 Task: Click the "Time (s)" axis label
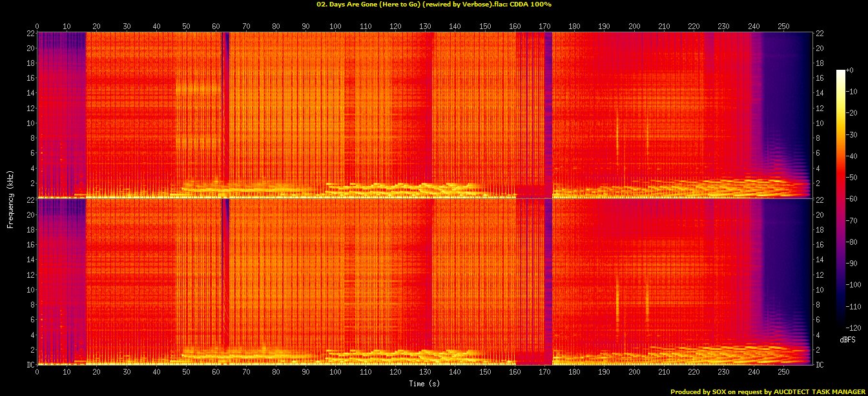pos(424,384)
